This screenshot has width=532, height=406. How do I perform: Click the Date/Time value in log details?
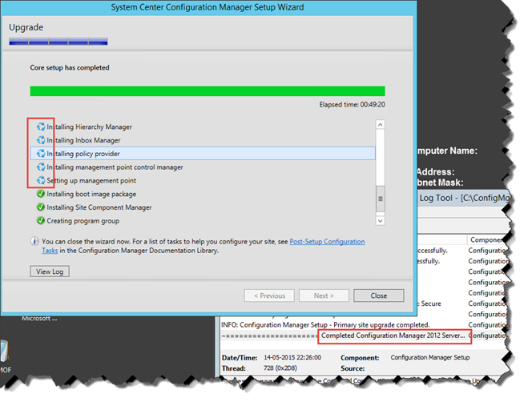point(292,357)
